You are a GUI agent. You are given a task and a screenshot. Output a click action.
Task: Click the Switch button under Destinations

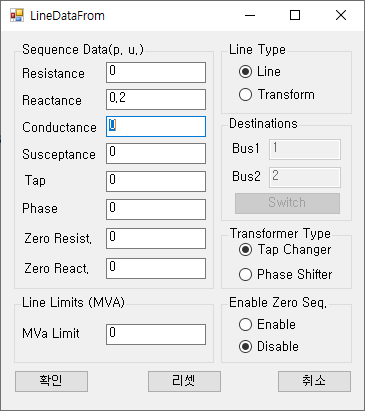[287, 203]
